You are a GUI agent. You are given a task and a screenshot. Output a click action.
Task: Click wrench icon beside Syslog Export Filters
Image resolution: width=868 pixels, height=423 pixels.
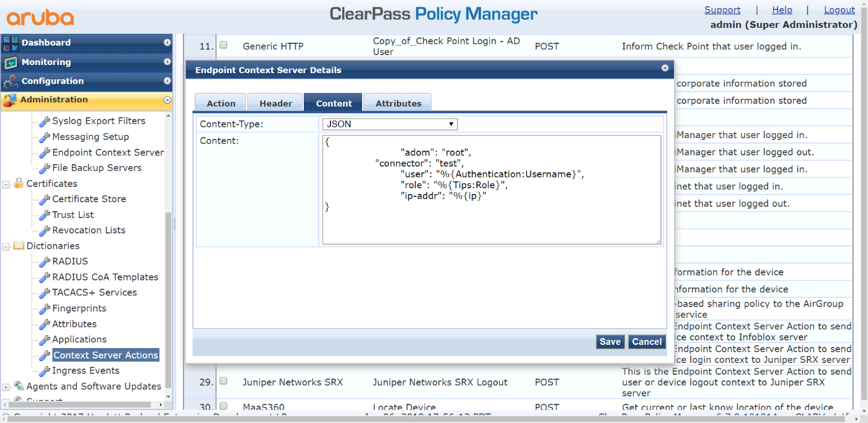[x=45, y=121]
